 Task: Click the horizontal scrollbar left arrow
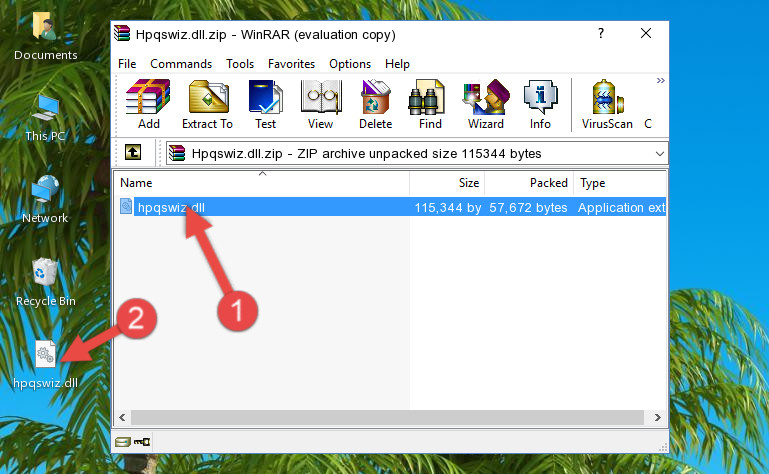(x=122, y=418)
